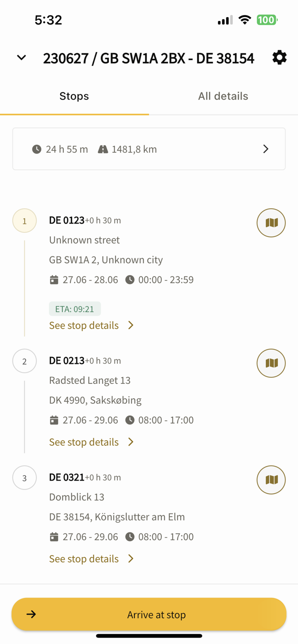Select the Stops tab
Viewport: 298px width, 644px height.
click(74, 96)
